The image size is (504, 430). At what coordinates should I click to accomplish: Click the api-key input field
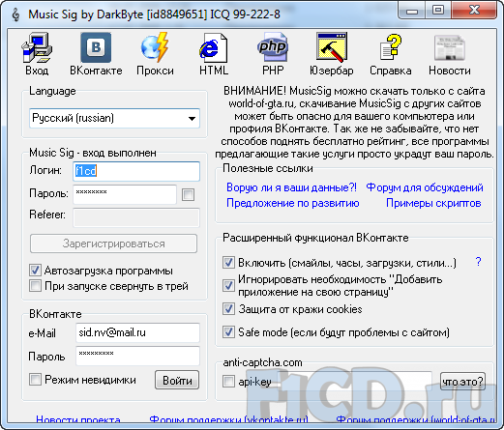pos(355,381)
